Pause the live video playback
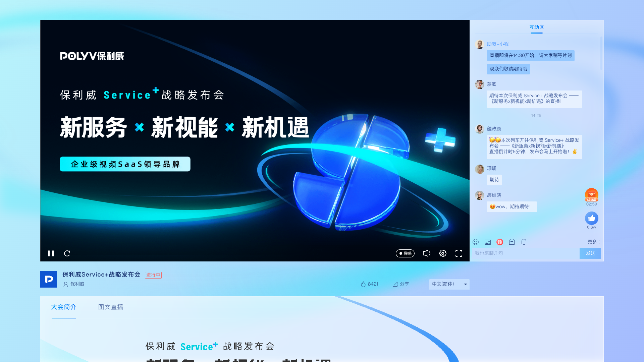 (51, 253)
